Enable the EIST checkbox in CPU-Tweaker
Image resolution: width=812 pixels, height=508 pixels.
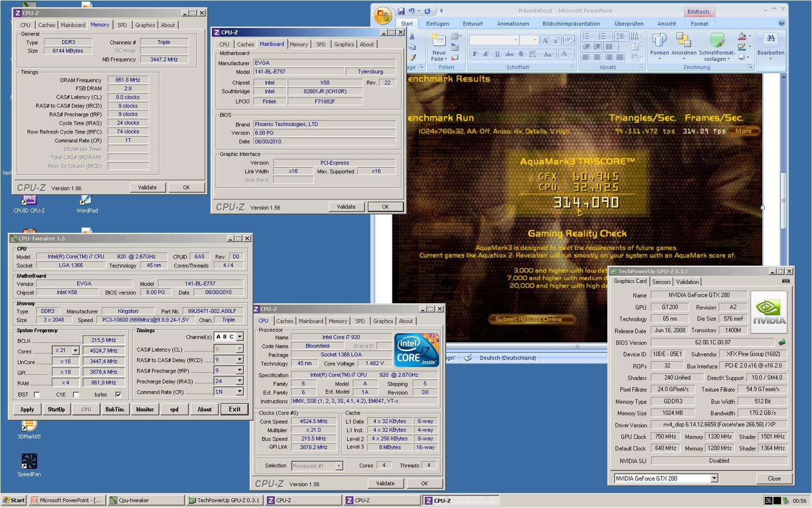(37, 395)
